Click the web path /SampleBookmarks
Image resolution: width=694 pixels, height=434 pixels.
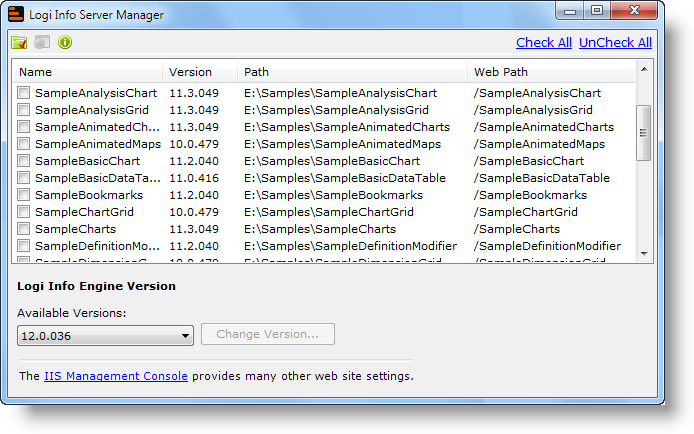(530, 195)
